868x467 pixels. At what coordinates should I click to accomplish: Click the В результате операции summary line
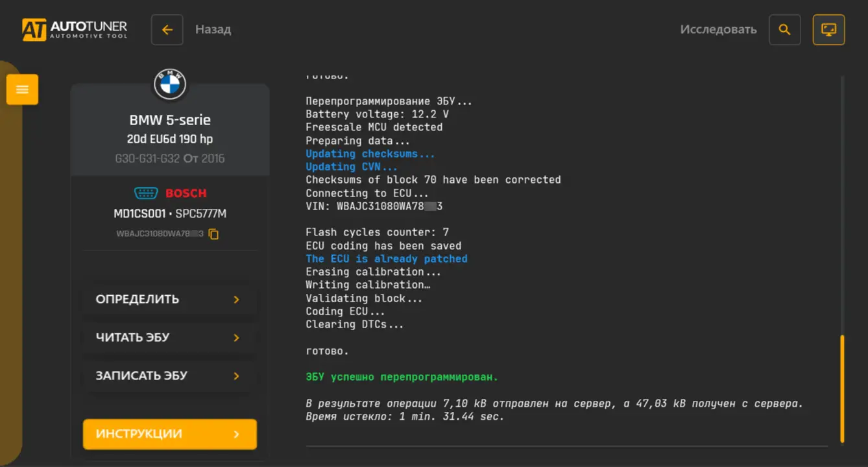(555, 403)
